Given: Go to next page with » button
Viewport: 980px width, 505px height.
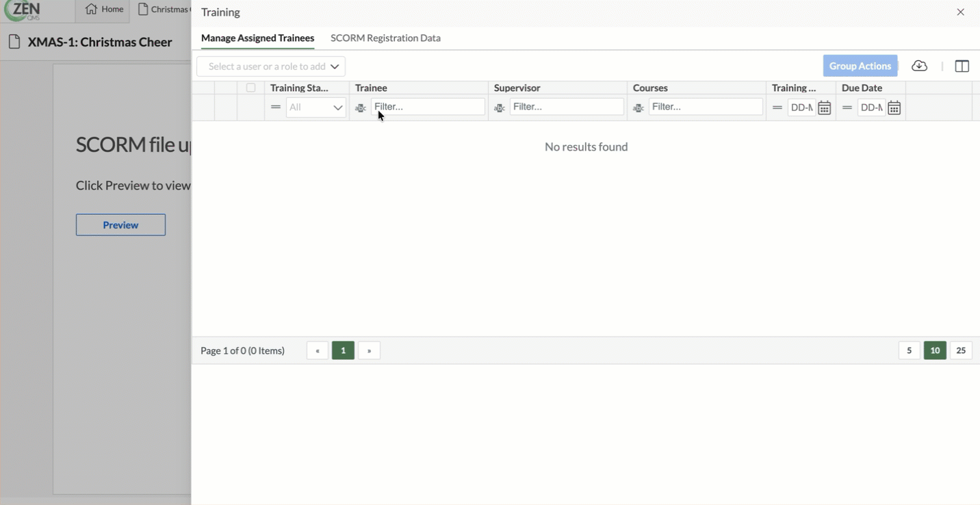Looking at the screenshot, I should (x=369, y=350).
